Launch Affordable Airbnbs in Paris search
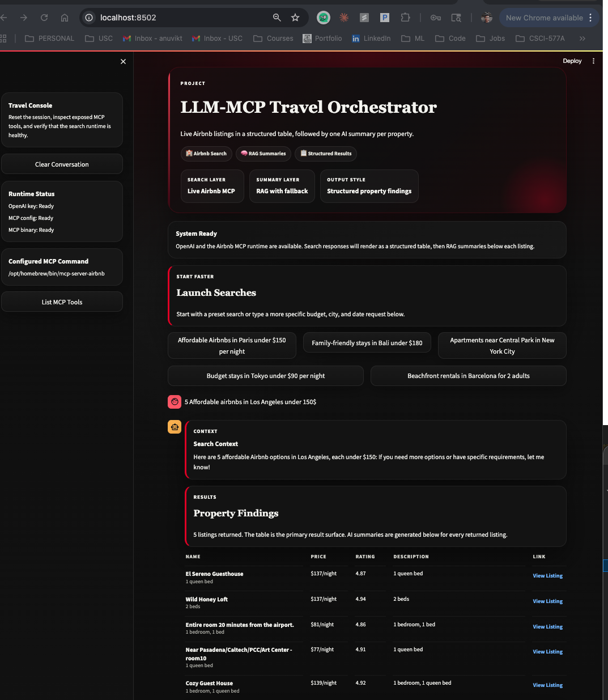The height and width of the screenshot is (700, 608). (232, 346)
